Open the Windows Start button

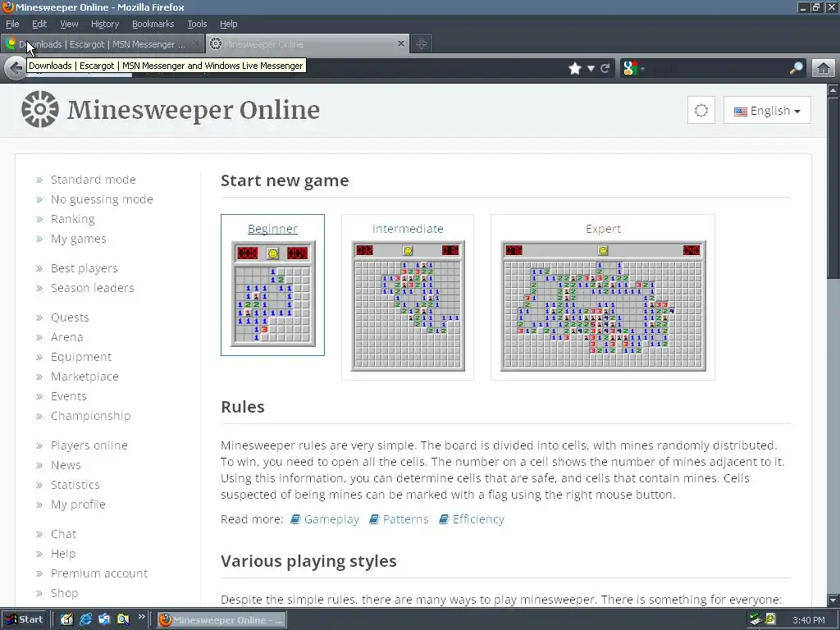[25, 620]
